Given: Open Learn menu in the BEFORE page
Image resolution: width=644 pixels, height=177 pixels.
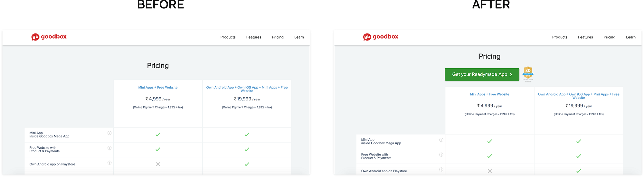Looking at the screenshot, I should tap(299, 37).
